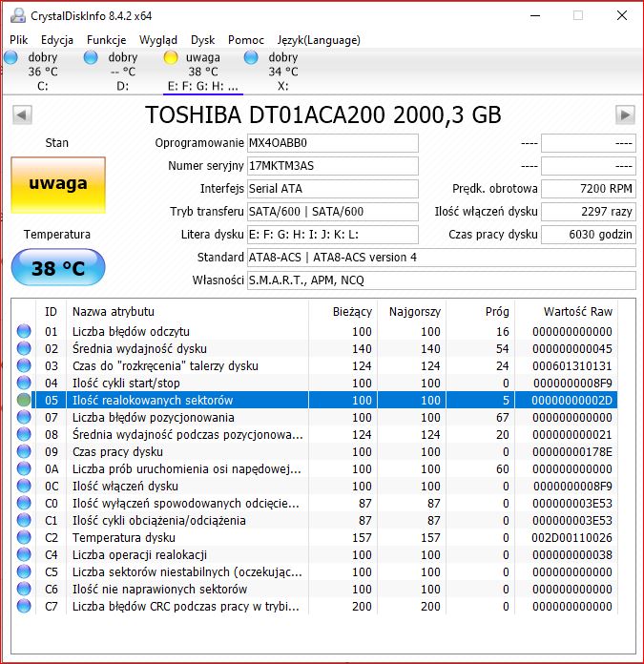Open the Funkcje menu

[x=106, y=40]
